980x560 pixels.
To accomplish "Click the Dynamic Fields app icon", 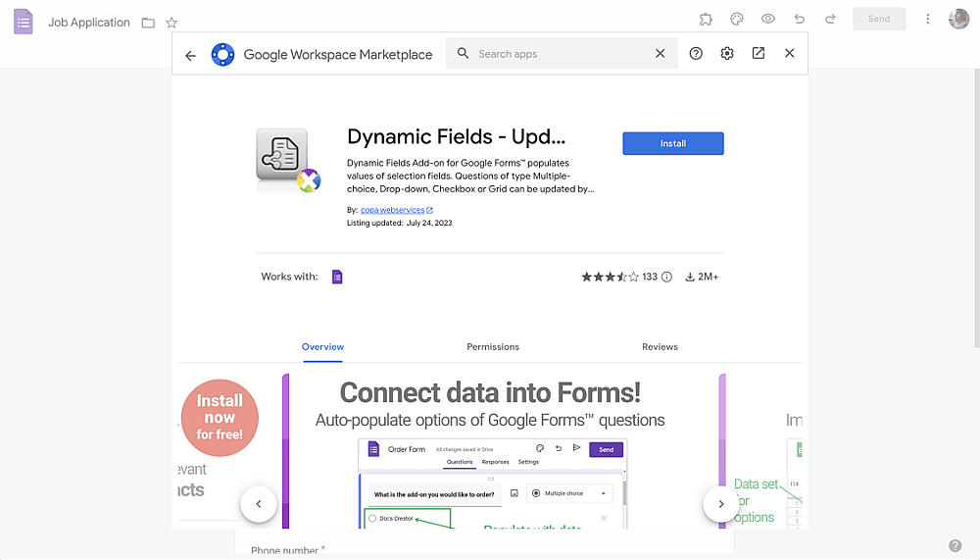I will (288, 161).
